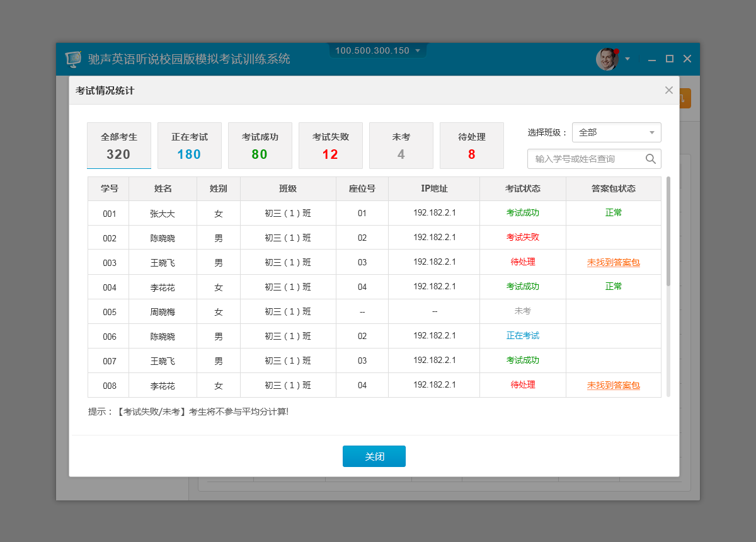The image size is (756, 542).
Task: Click the student ID or name search field
Action: [x=586, y=159]
